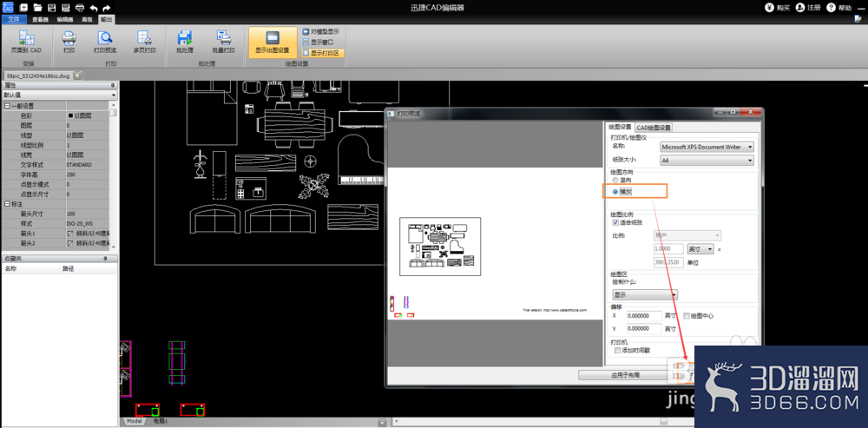Click the 购买 purchase icon
Viewport: 868px width, 428px height.
tap(771, 8)
